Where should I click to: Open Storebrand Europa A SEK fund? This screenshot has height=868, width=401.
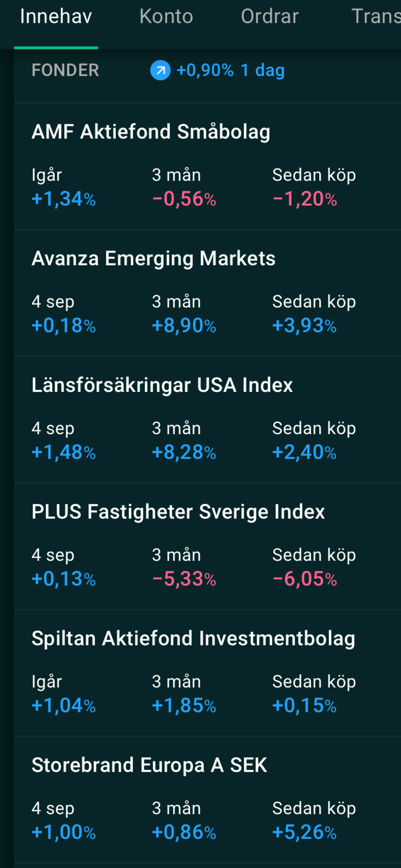[149, 765]
